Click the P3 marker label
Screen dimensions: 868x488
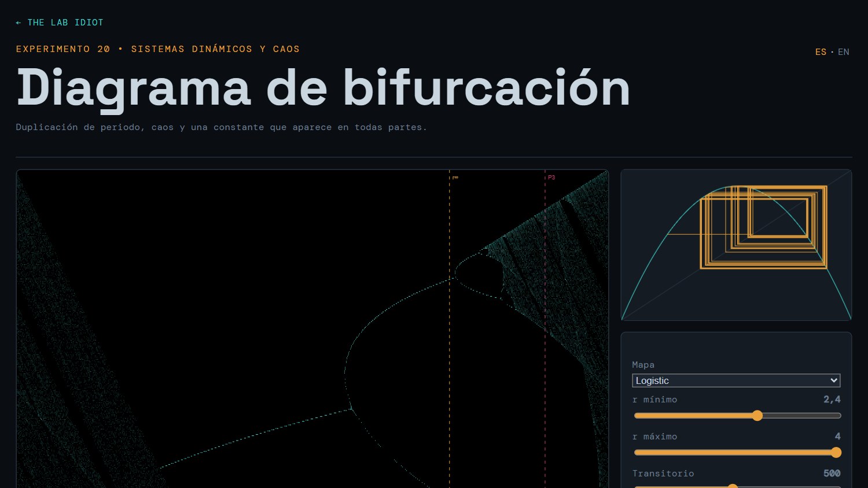click(x=551, y=178)
